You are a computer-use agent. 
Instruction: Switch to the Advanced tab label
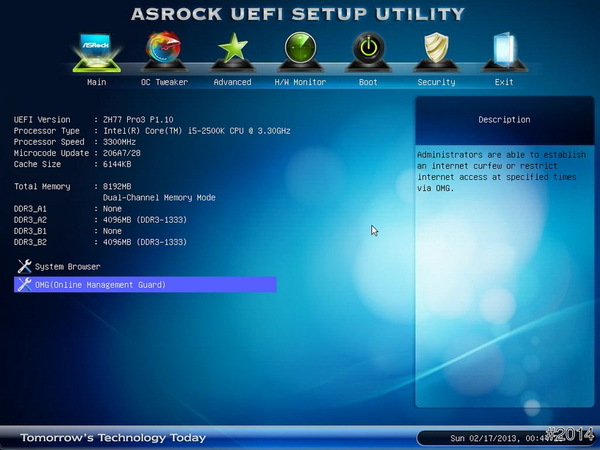(x=232, y=82)
